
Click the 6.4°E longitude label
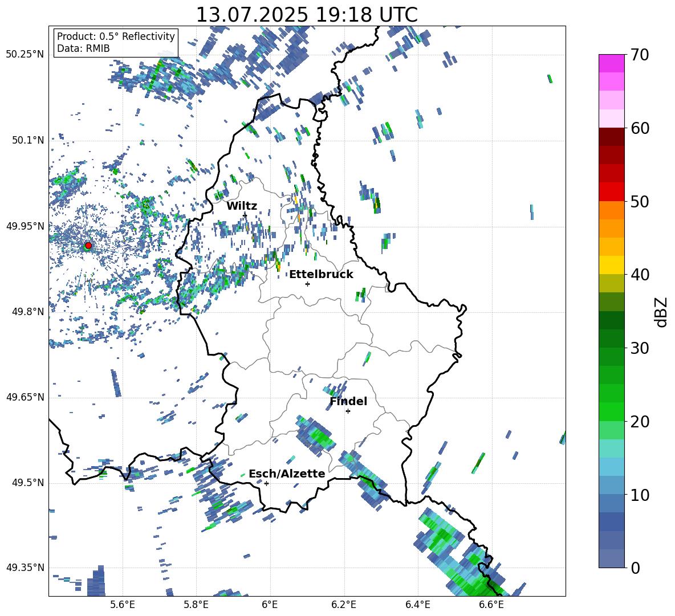point(417,605)
